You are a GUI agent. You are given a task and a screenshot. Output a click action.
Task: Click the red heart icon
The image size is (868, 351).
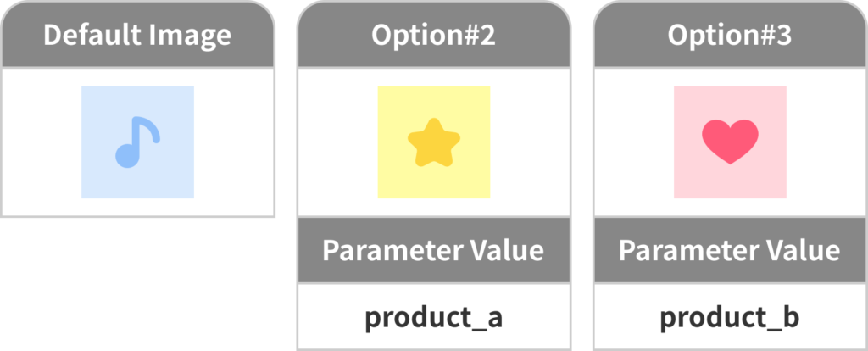[x=730, y=142]
